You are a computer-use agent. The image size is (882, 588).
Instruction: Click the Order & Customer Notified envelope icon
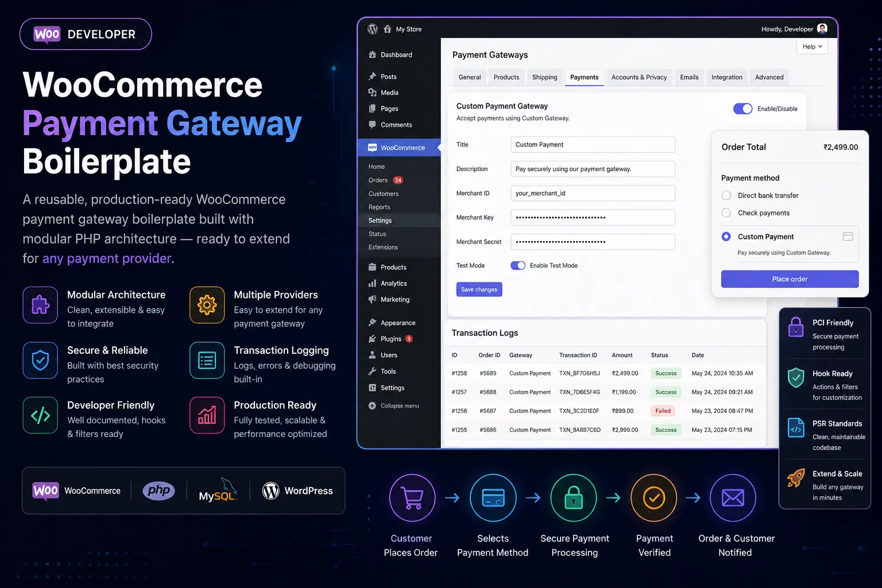(733, 498)
